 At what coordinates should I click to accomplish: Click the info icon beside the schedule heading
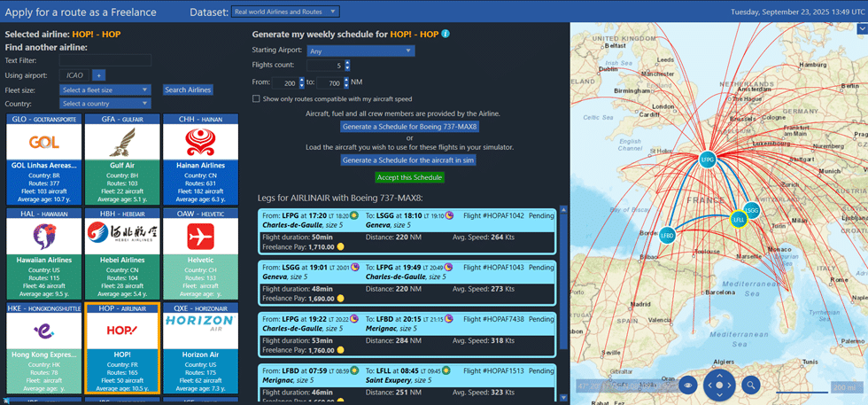pos(446,34)
